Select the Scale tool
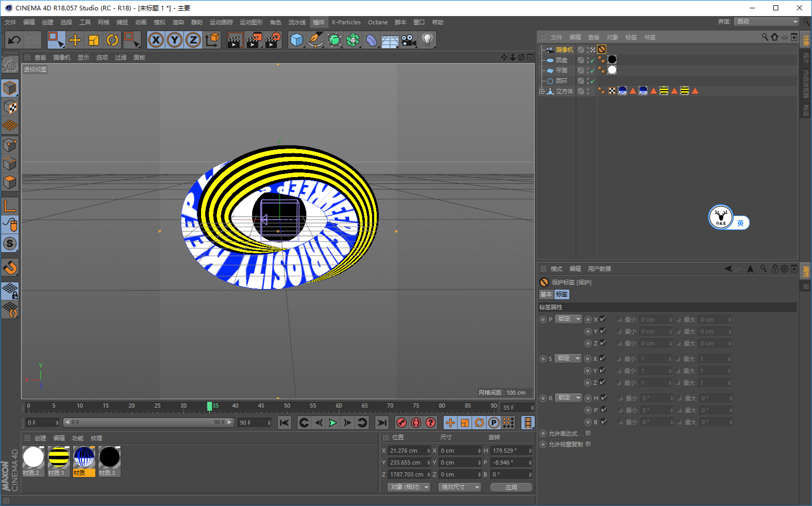This screenshot has width=812, height=506. pyautogui.click(x=94, y=40)
